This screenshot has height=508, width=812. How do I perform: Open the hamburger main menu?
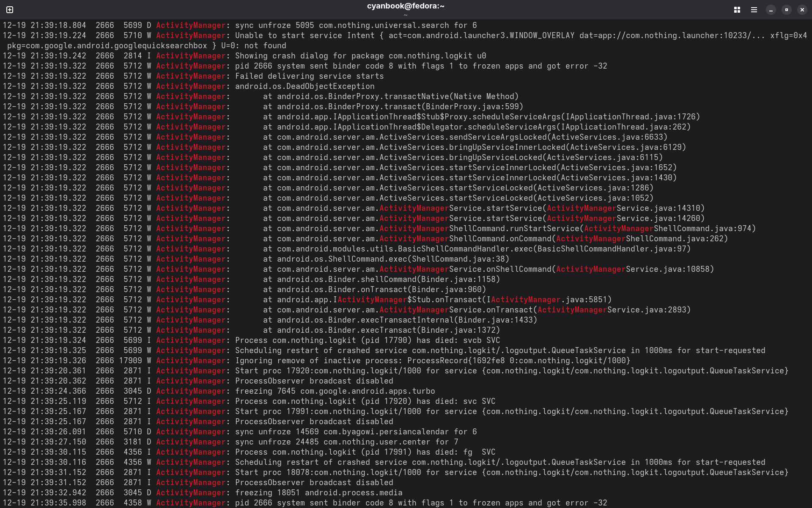(x=754, y=9)
